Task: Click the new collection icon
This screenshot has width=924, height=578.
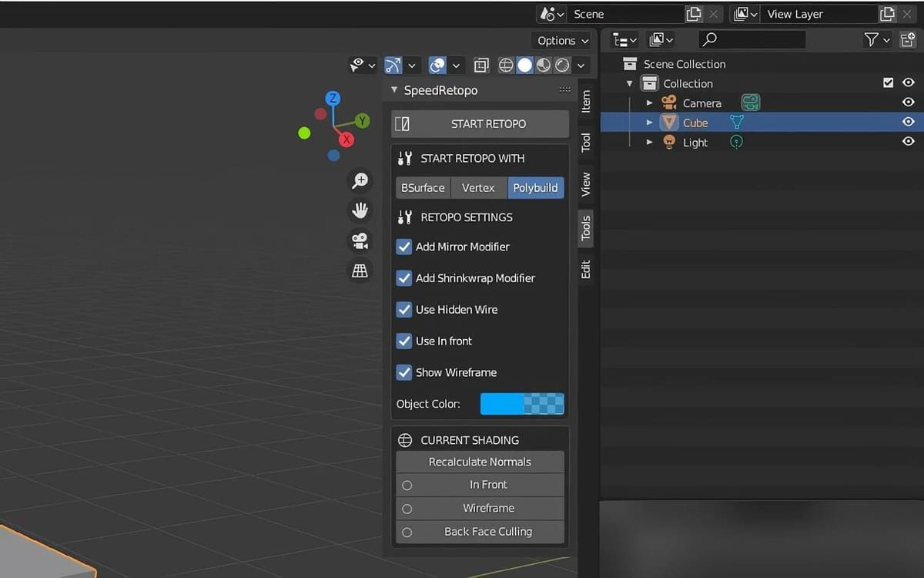Action: 907,39
